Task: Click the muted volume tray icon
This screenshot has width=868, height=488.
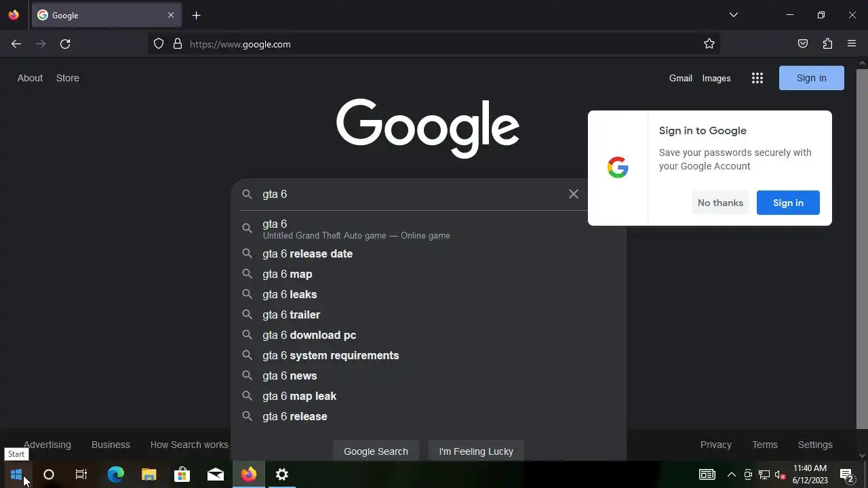Action: (781, 474)
